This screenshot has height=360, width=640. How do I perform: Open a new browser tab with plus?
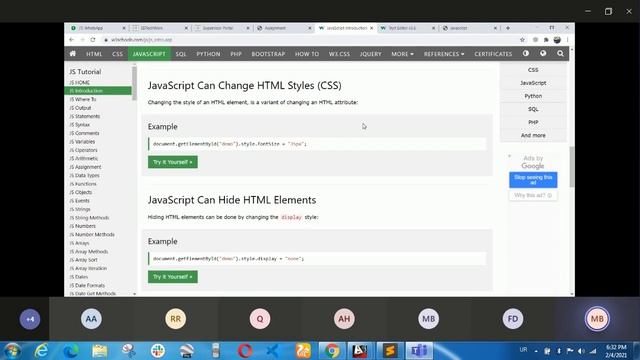pyautogui.click(x=508, y=28)
